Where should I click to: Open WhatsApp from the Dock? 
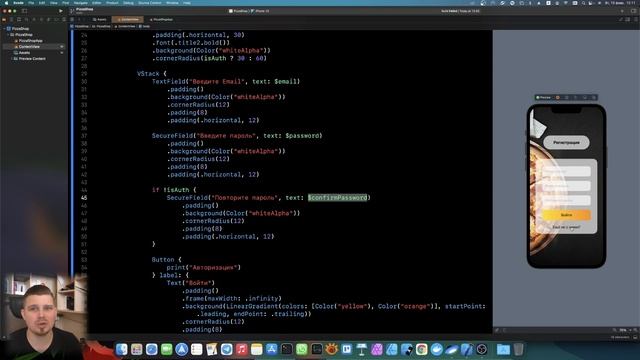(302, 349)
